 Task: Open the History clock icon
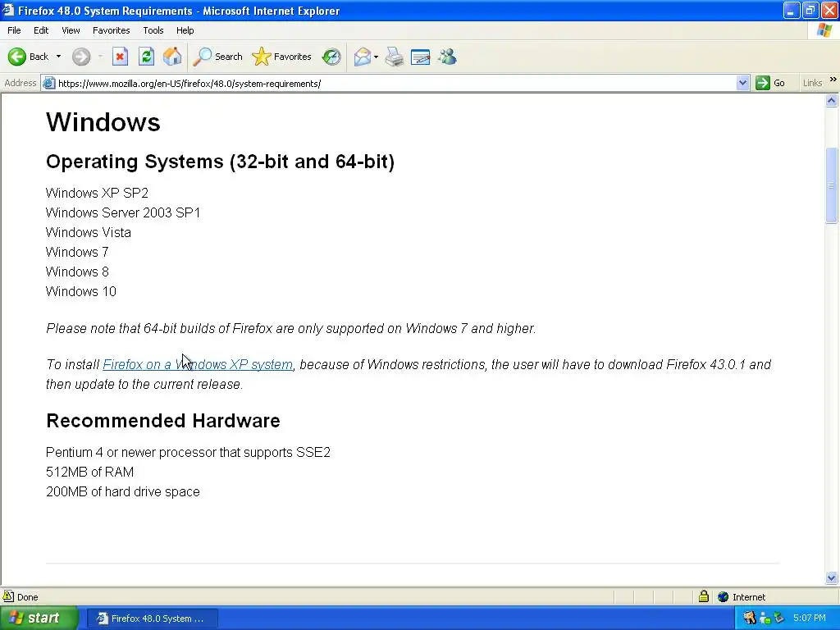331,57
